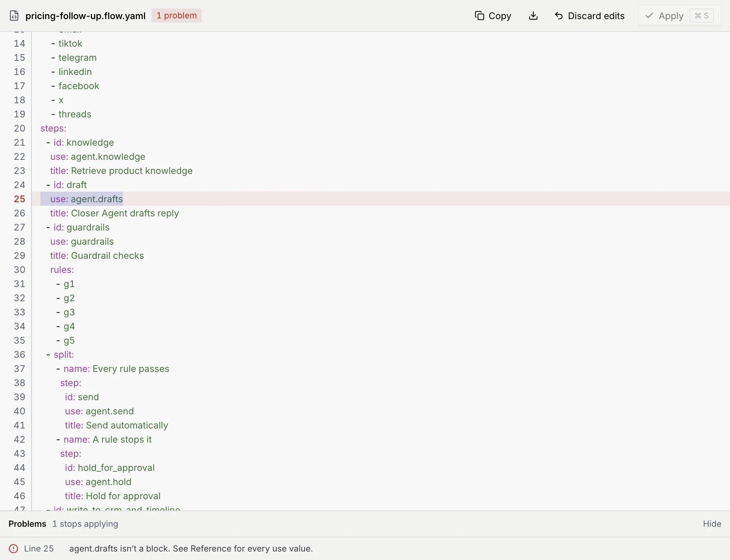The image size is (730, 560).
Task: Click the 'tiktok' list entry
Action: (70, 43)
